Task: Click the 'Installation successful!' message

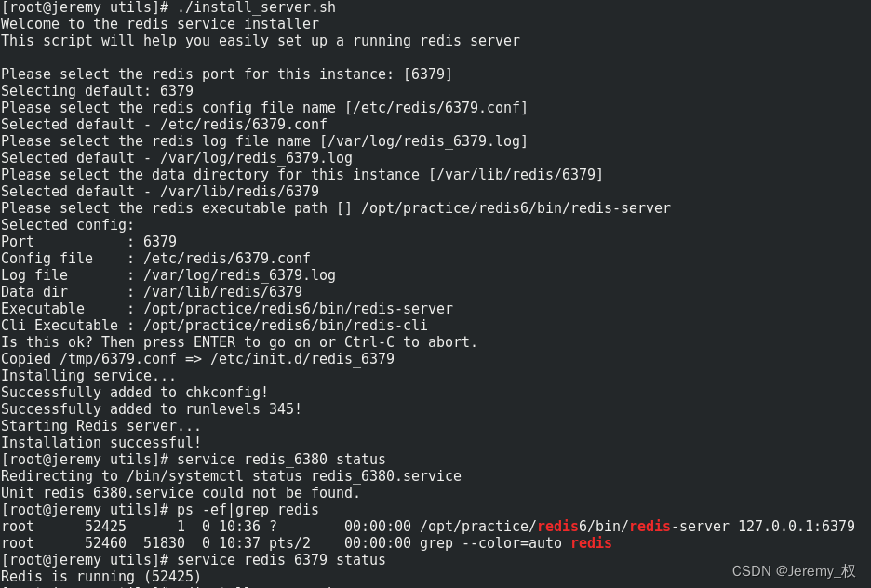Action: [100, 443]
